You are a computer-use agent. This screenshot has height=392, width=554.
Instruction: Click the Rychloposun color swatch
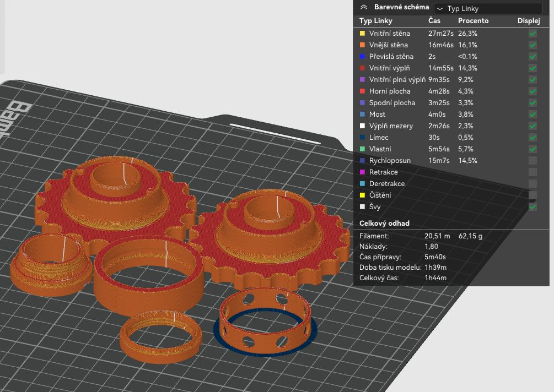click(x=362, y=161)
